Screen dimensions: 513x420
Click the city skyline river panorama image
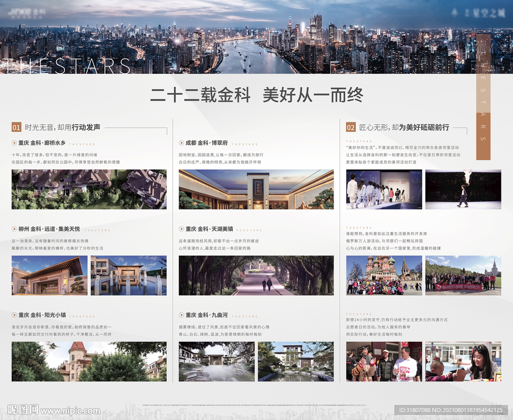coord(256,37)
